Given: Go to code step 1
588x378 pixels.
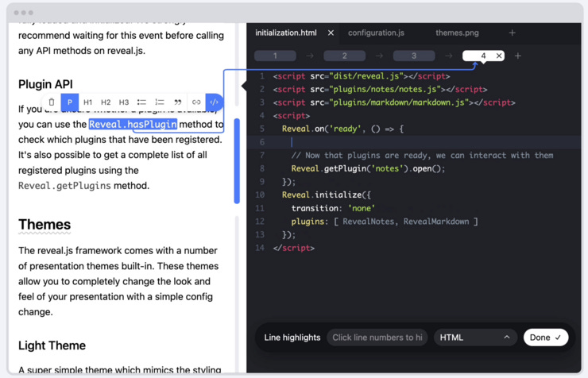Looking at the screenshot, I should pyautogui.click(x=275, y=56).
